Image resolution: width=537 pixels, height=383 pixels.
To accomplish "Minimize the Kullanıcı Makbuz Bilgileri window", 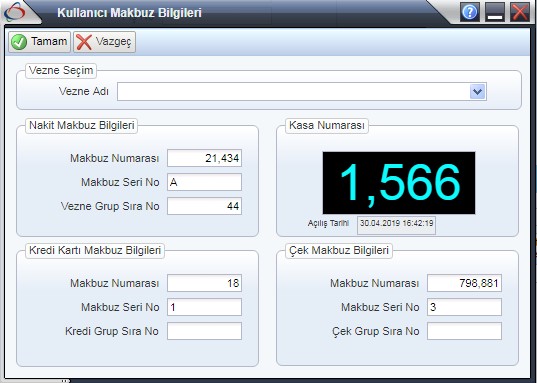I will (495, 12).
